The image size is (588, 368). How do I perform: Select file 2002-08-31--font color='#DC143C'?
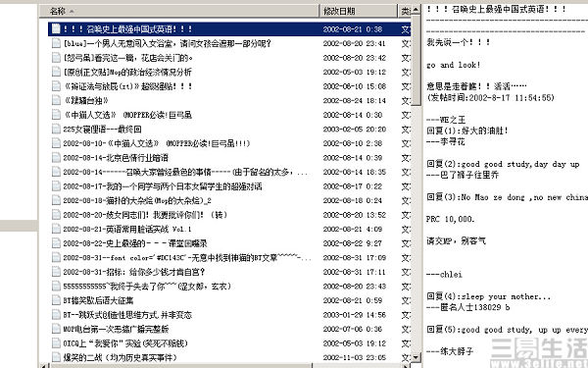187,257
